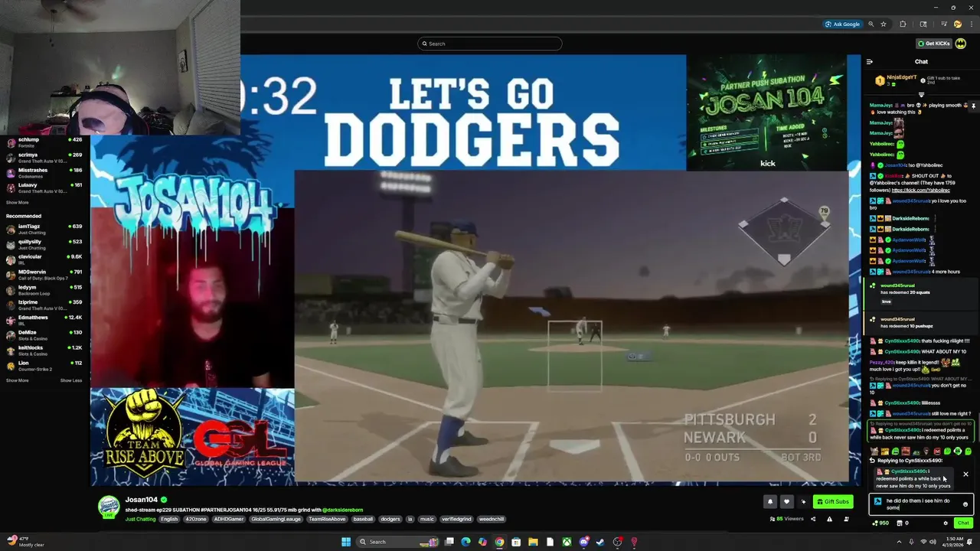Report the stream with the warning icon
The width and height of the screenshot is (980, 551).
click(x=829, y=519)
